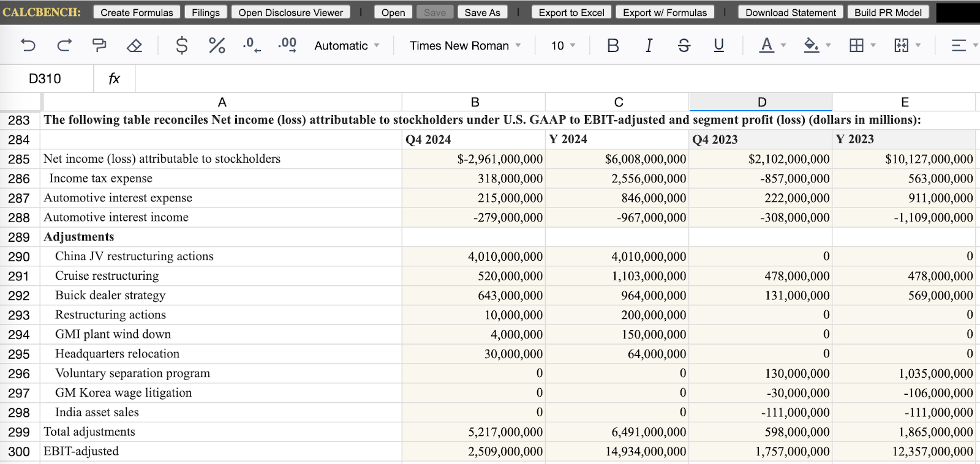
Task: Click the Open button
Action: point(393,12)
